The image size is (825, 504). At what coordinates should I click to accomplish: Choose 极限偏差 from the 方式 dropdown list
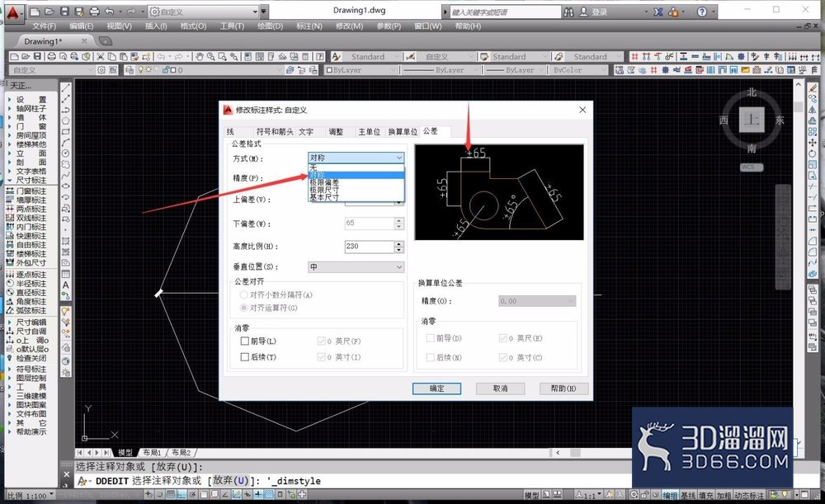(356, 182)
